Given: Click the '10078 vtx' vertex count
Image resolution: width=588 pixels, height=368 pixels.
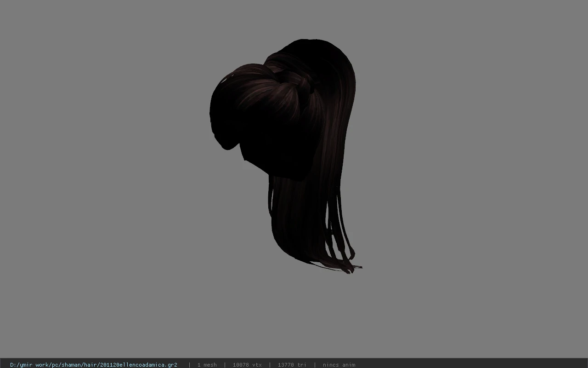Looking at the screenshot, I should 247,365.
